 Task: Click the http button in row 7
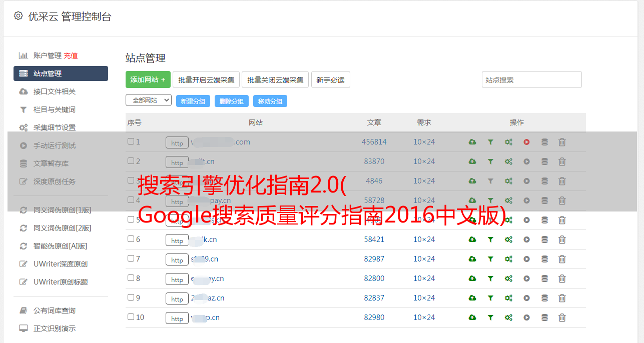point(177,259)
